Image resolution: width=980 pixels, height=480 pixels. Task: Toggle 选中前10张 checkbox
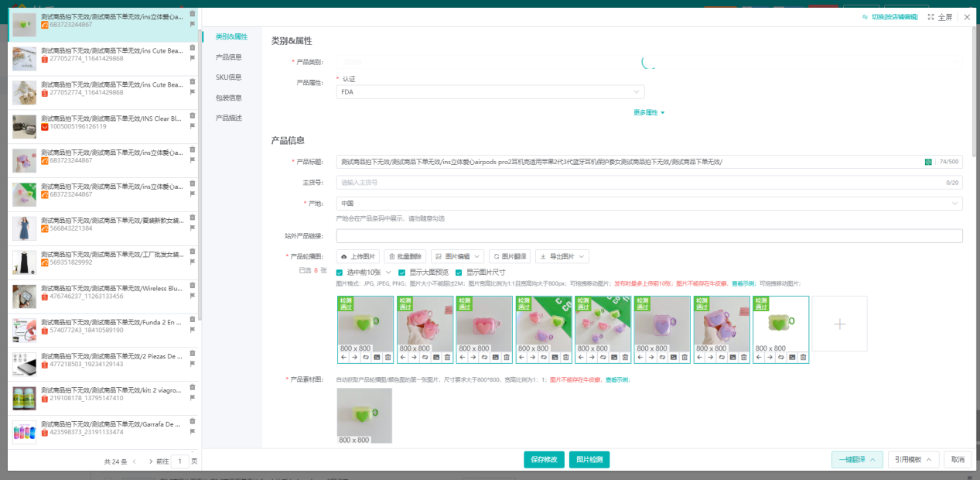(x=340, y=273)
